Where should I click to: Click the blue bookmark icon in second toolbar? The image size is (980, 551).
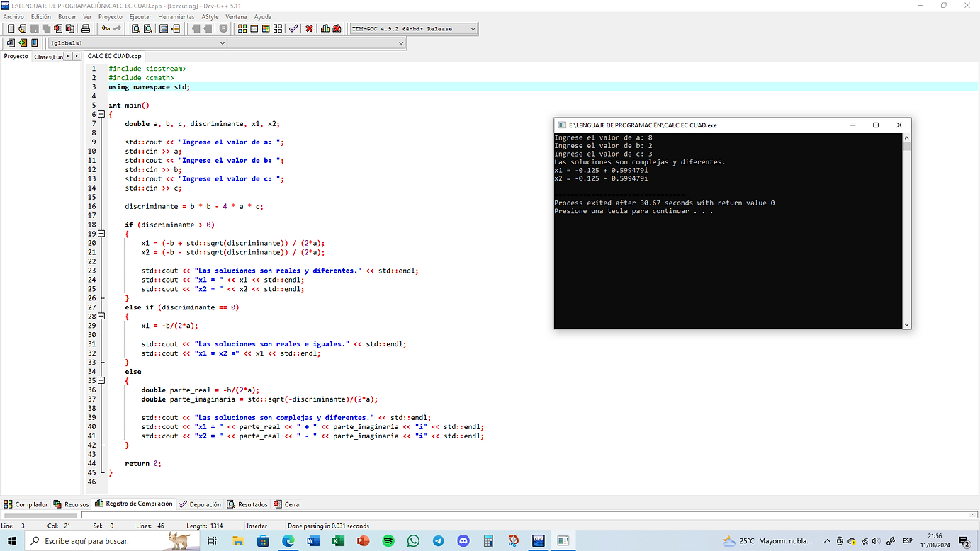[35, 43]
